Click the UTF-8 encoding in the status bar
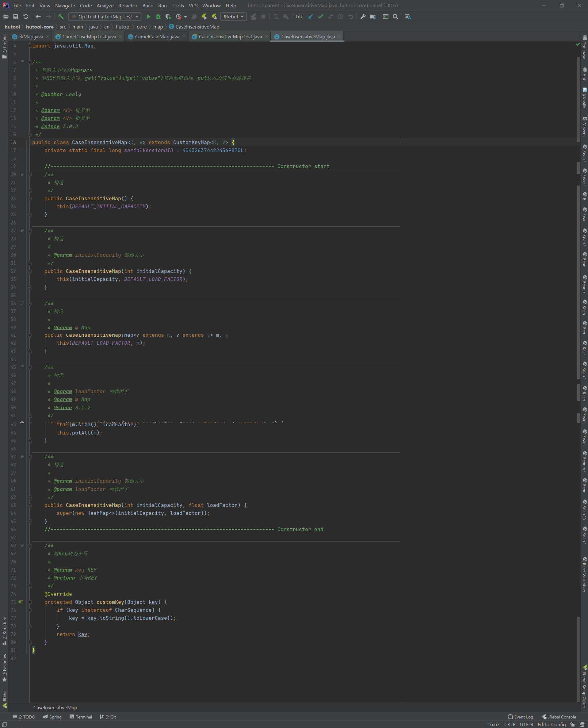 [x=526, y=724]
